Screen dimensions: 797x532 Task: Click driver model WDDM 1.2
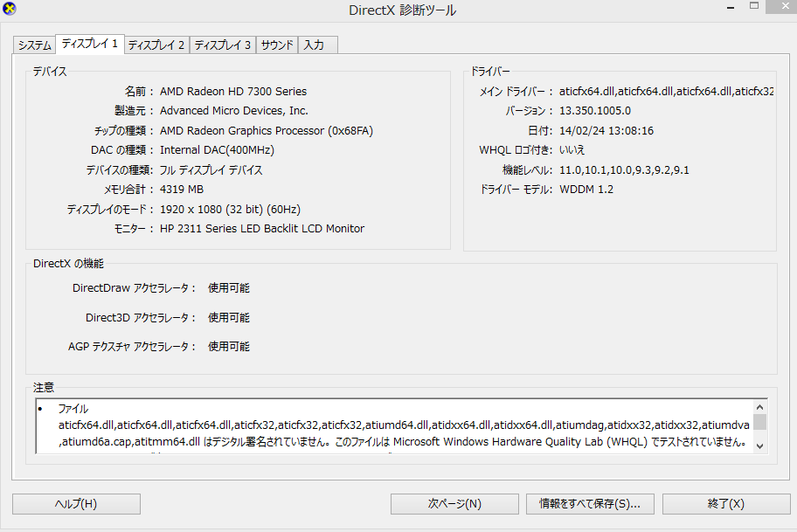coord(586,190)
